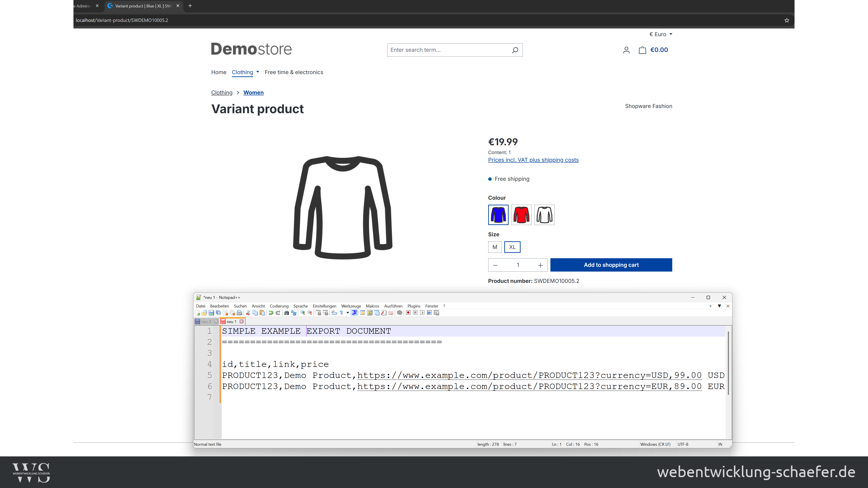Open the Function List toolbar icon
The width and height of the screenshot is (868, 488).
(384, 312)
